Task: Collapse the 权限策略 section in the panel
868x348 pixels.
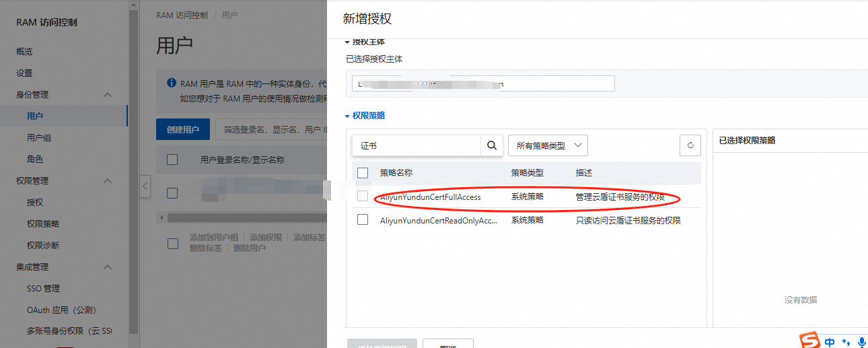Action: coord(348,116)
